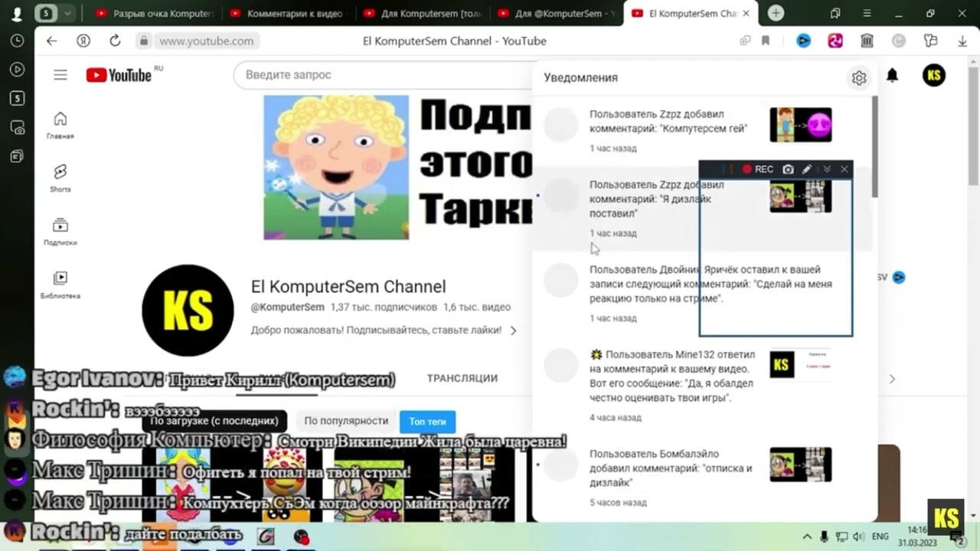Viewport: 980px width, 551px height.
Task: Click the channel KS avatar image
Action: pyautogui.click(x=188, y=310)
